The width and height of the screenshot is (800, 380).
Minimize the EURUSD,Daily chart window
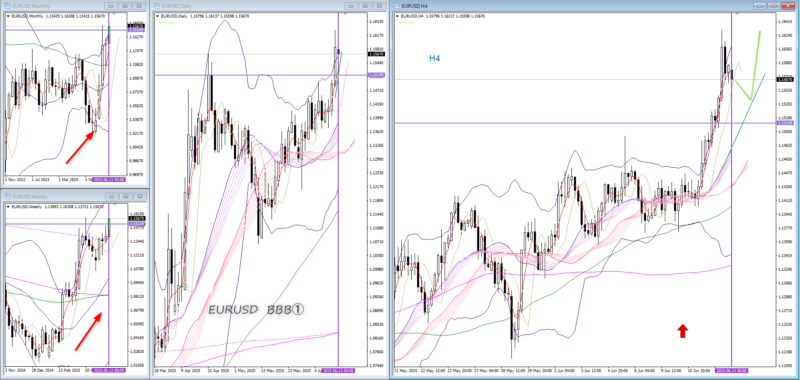(x=352, y=6)
